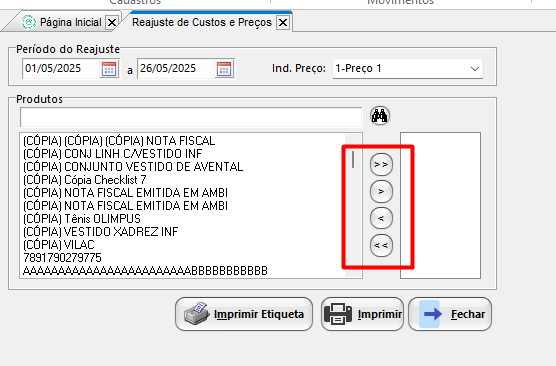The height and width of the screenshot is (366, 556).
Task: Select (CÓPIA) Tênis OLIMPUS in product list
Action: [82, 219]
